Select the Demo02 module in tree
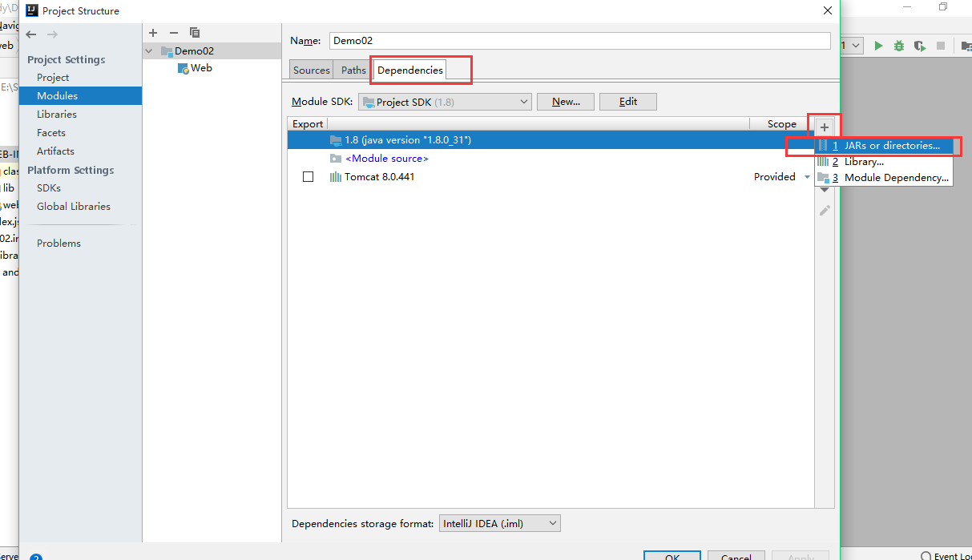 [212, 50]
